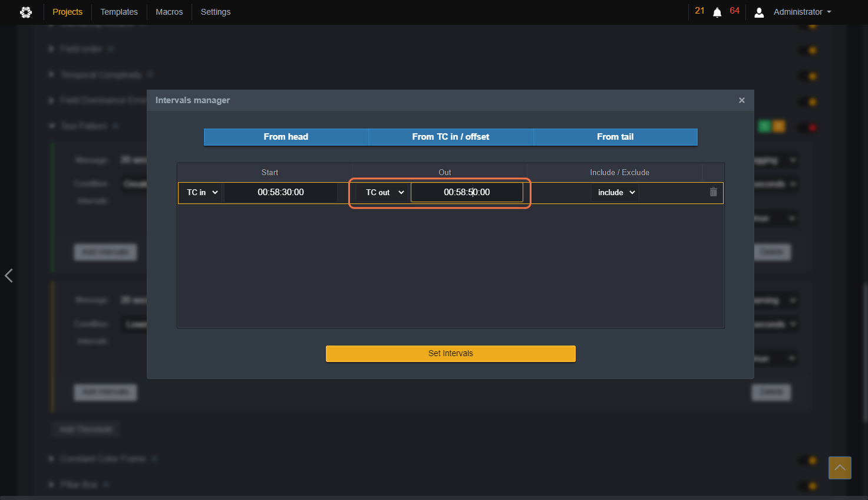Click the left collapse arrow on the sidebar
Image resolution: width=868 pixels, height=500 pixels.
(9, 275)
